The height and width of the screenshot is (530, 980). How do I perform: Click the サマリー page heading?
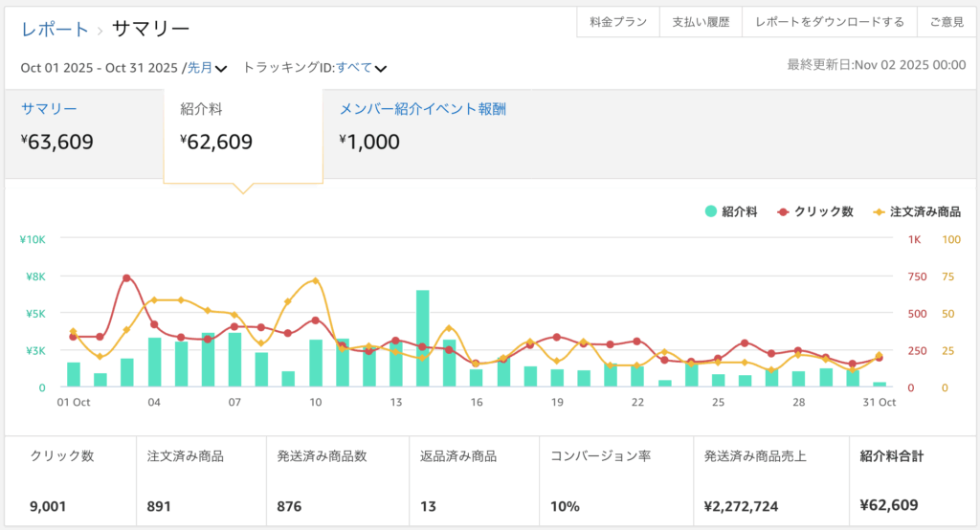pyautogui.click(x=150, y=29)
